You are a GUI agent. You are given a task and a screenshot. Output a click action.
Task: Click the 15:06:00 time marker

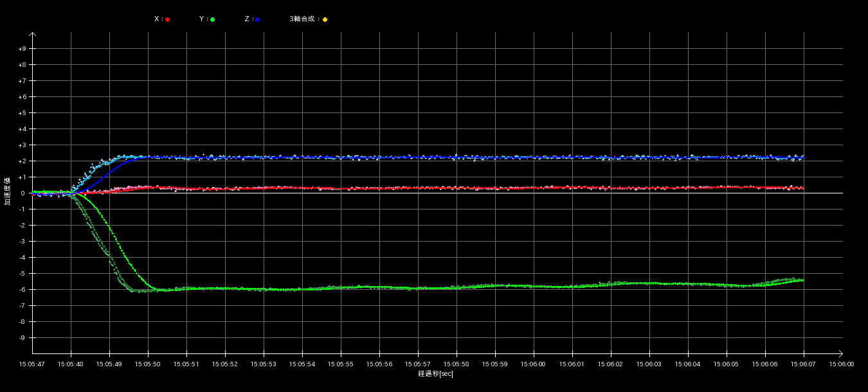coord(534,364)
